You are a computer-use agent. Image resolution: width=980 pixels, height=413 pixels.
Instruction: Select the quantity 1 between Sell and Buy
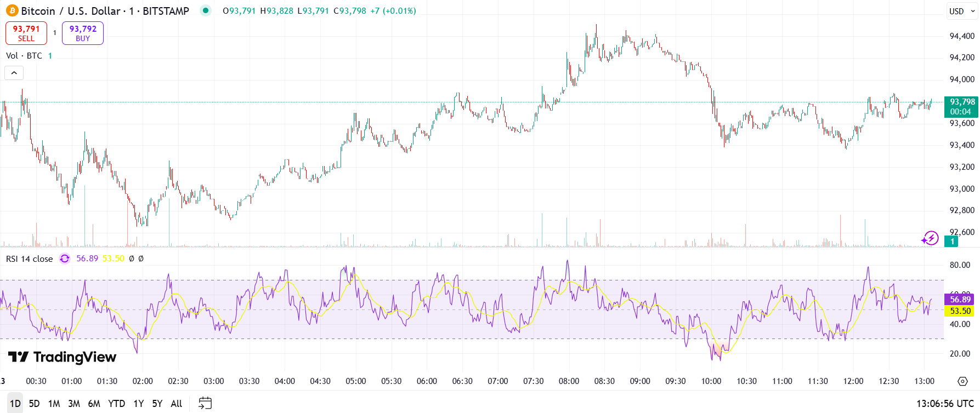[55, 33]
